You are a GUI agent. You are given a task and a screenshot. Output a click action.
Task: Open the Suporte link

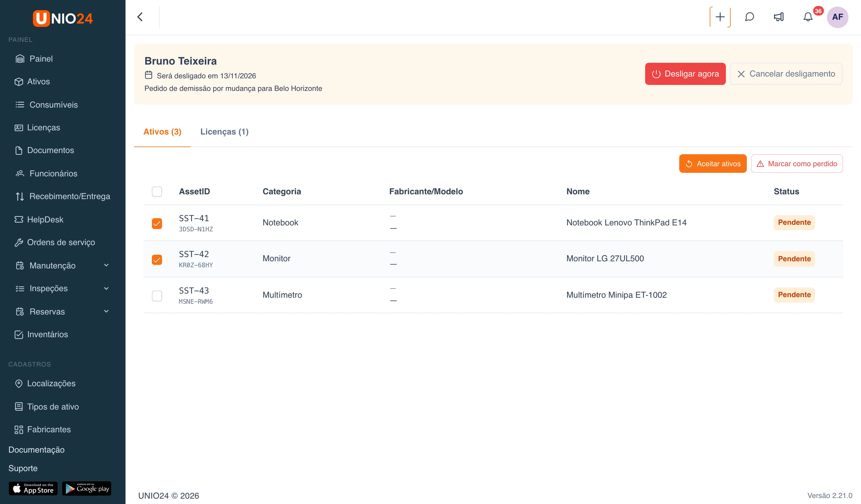point(23,468)
